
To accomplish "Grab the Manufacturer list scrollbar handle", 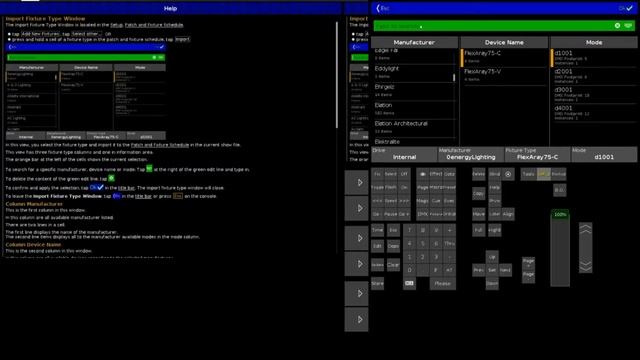I will click(x=454, y=77).
